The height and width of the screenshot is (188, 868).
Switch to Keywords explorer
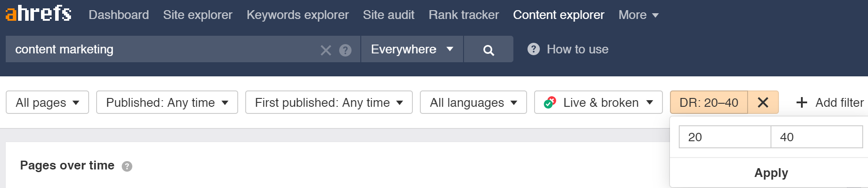(x=298, y=15)
